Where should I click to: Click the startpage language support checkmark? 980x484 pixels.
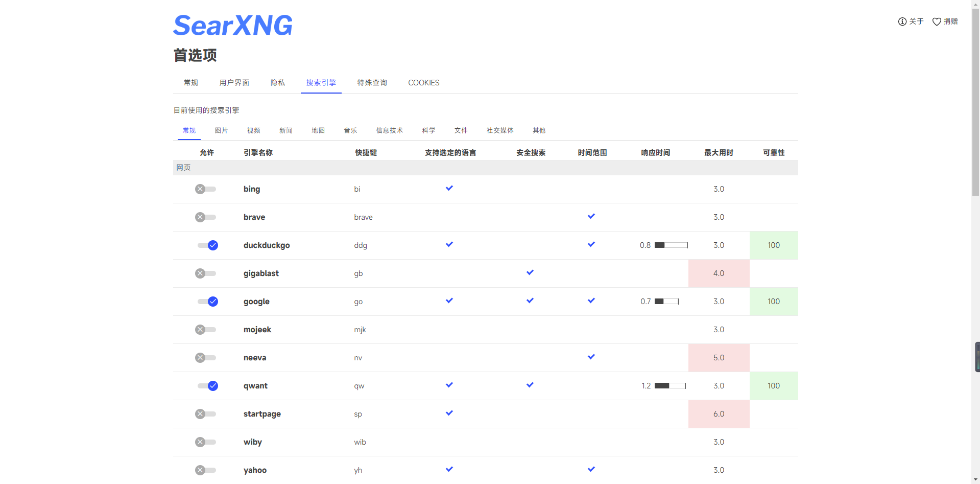[x=449, y=413]
